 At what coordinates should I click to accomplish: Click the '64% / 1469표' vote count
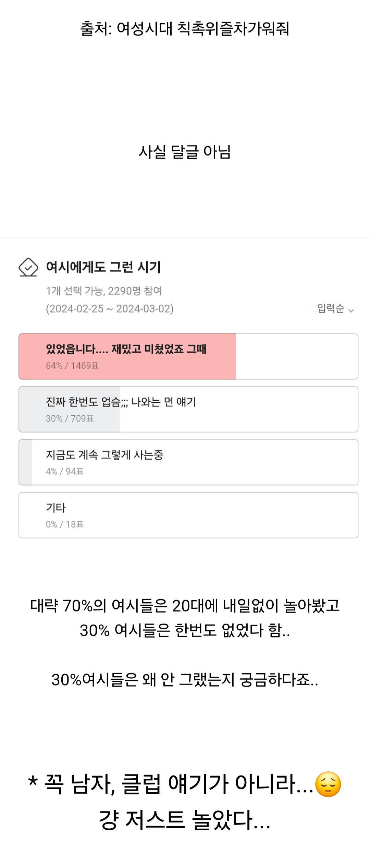[72, 366]
